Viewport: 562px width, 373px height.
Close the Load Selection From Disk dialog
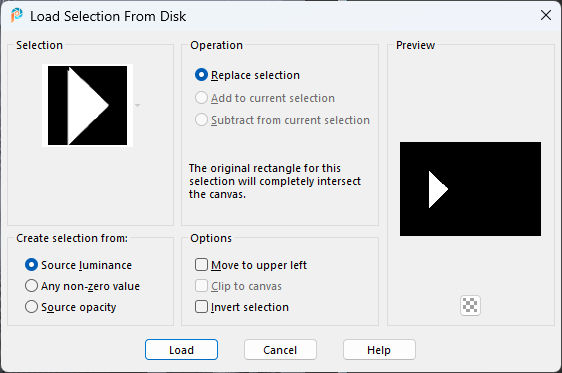pyautogui.click(x=546, y=15)
